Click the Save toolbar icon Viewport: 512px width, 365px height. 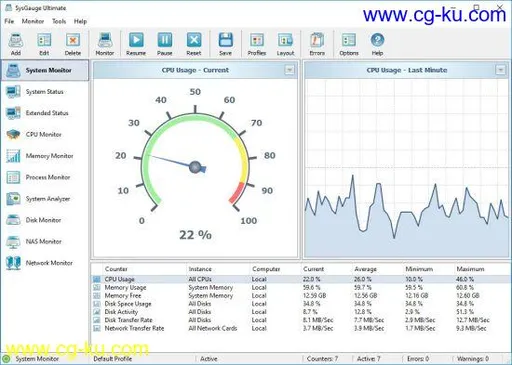point(225,44)
